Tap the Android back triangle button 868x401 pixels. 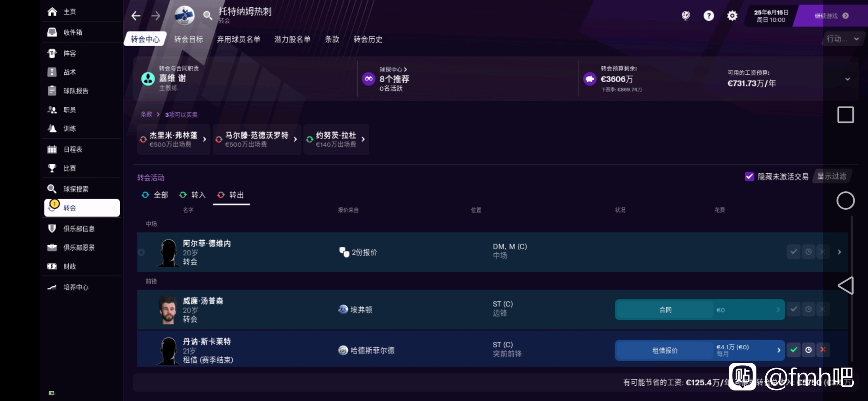[x=845, y=285]
